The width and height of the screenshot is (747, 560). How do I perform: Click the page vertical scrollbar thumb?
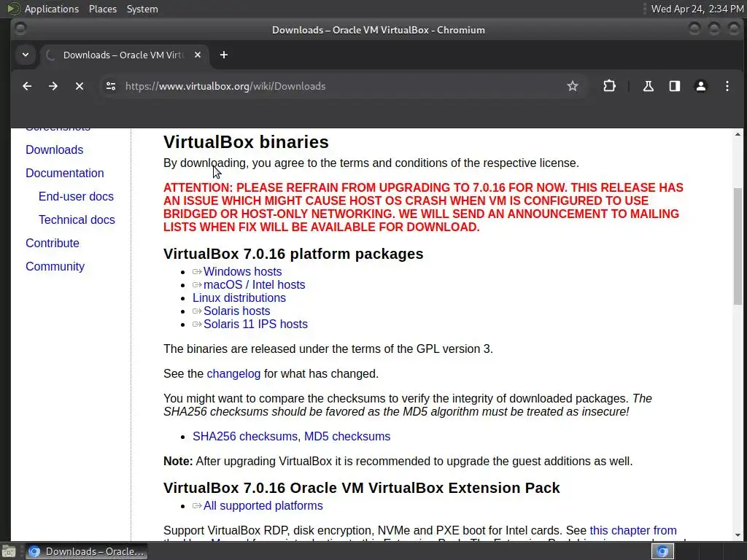[x=738, y=246]
